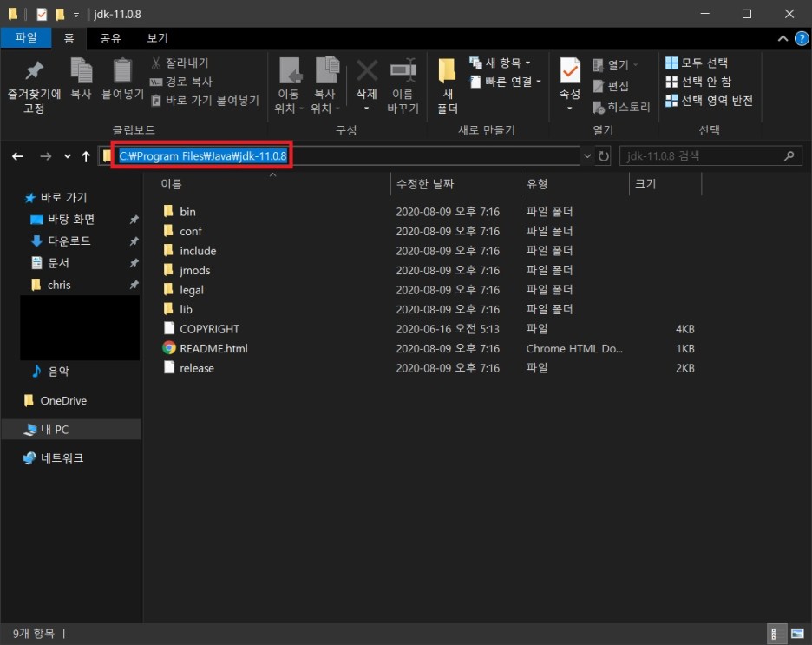Open the chris folder in sidebar
The height and width of the screenshot is (645, 812).
click(x=59, y=285)
